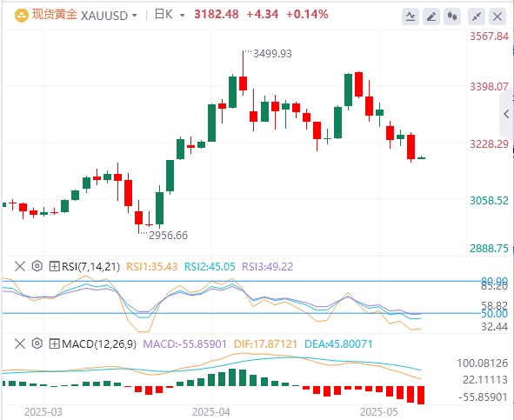Expand the right side panel chevron

[506, 114]
